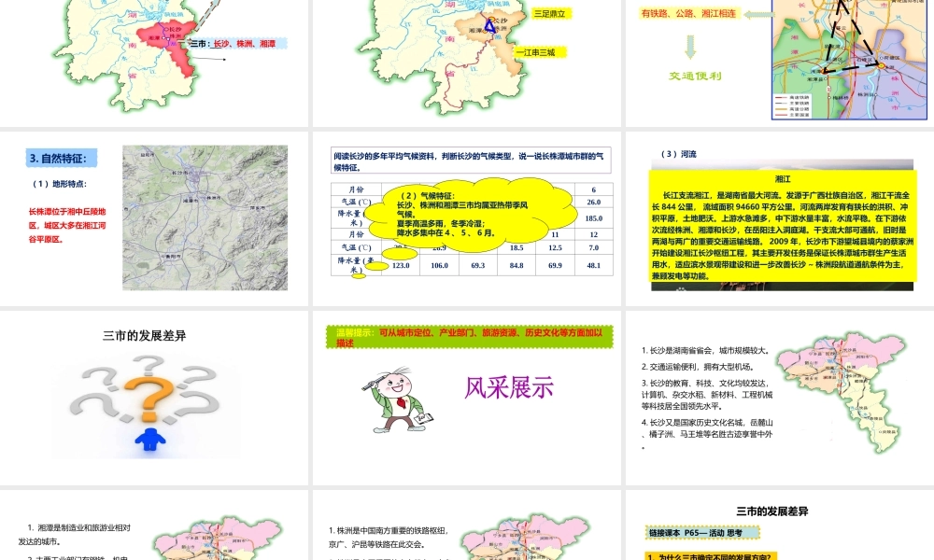The height and width of the screenshot is (560, 934).
Task: Click the cartoon boy character
Action: (x=397, y=399)
